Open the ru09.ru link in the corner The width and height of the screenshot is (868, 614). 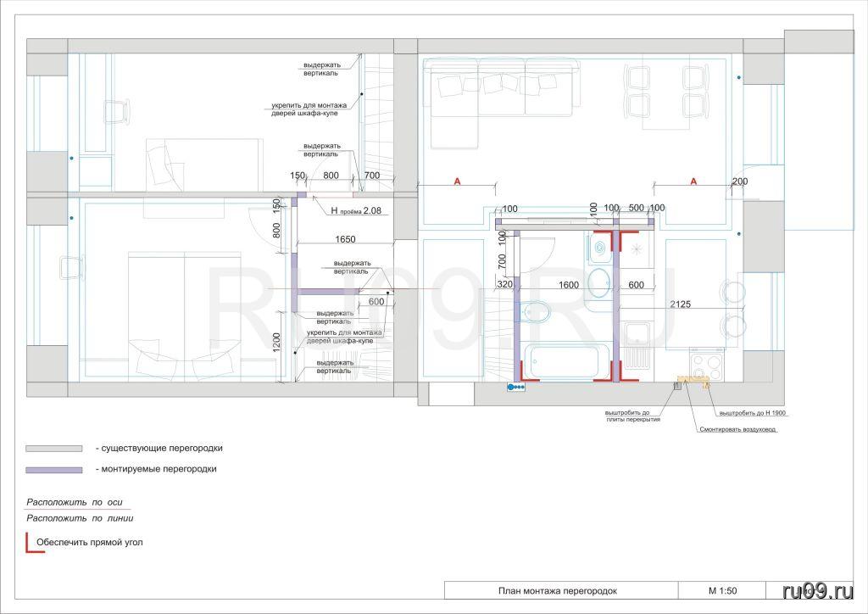click(817, 589)
